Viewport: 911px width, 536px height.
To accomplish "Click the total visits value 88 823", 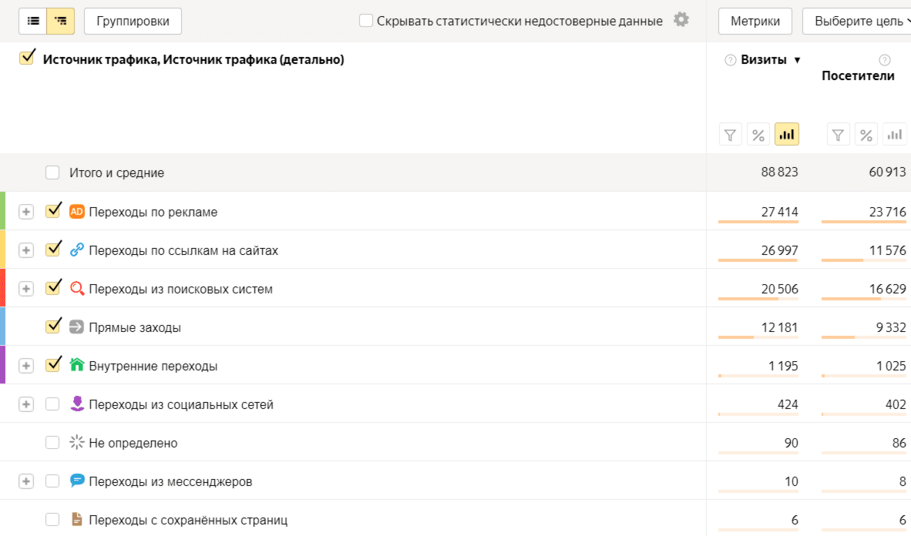I will point(780,172).
